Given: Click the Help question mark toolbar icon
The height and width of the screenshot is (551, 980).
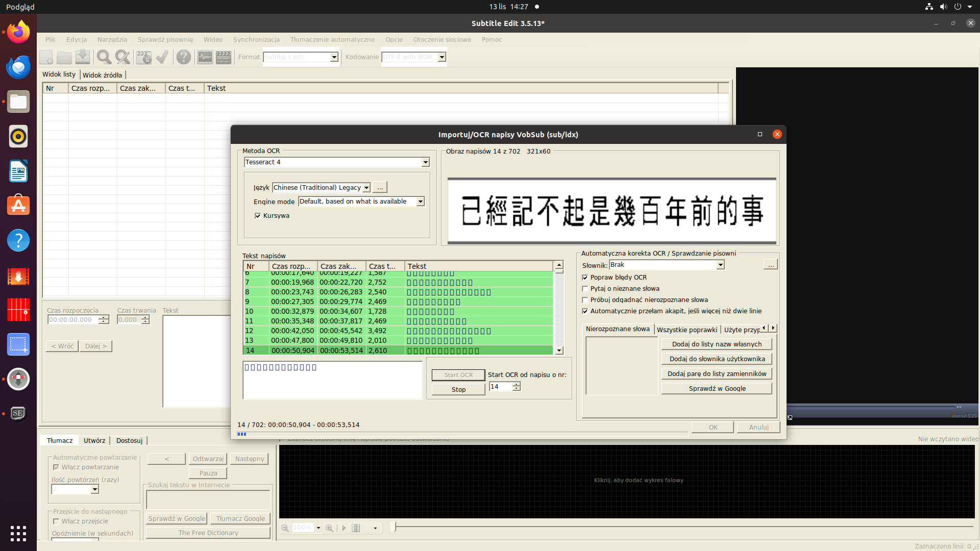Looking at the screenshot, I should coord(184,57).
